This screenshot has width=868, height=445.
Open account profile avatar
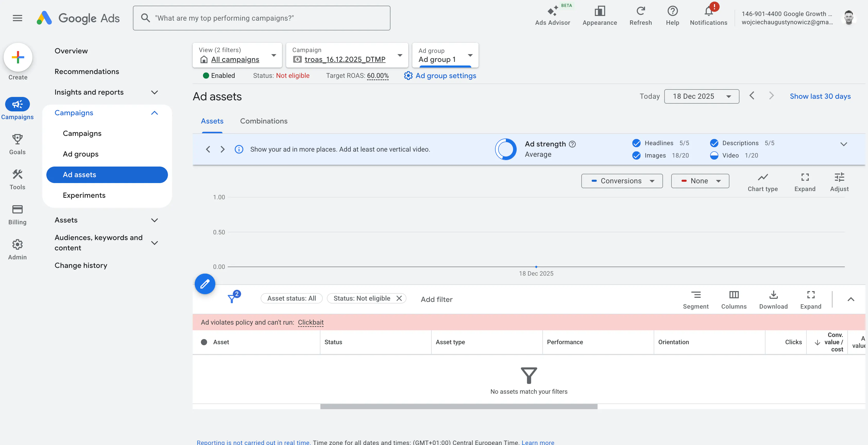(x=848, y=18)
